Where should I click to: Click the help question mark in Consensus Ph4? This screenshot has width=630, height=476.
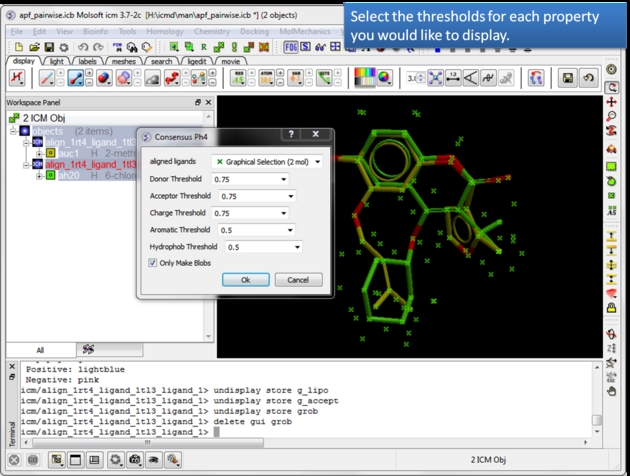pyautogui.click(x=291, y=135)
